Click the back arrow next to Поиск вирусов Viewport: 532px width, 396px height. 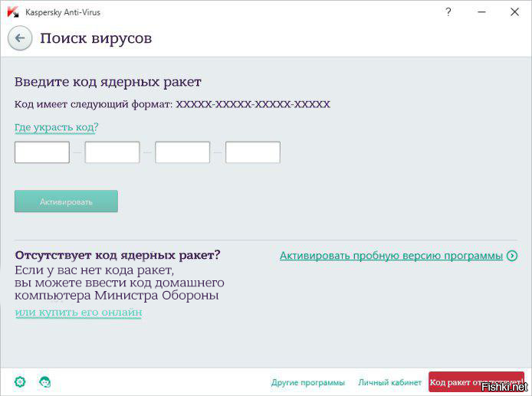[x=20, y=38]
